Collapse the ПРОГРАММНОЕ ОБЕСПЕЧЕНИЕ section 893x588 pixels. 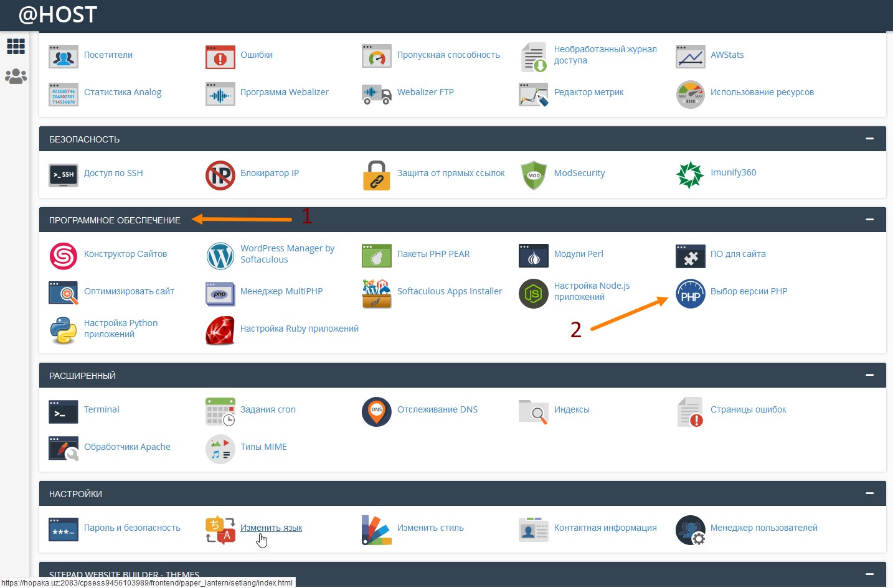[869, 220]
